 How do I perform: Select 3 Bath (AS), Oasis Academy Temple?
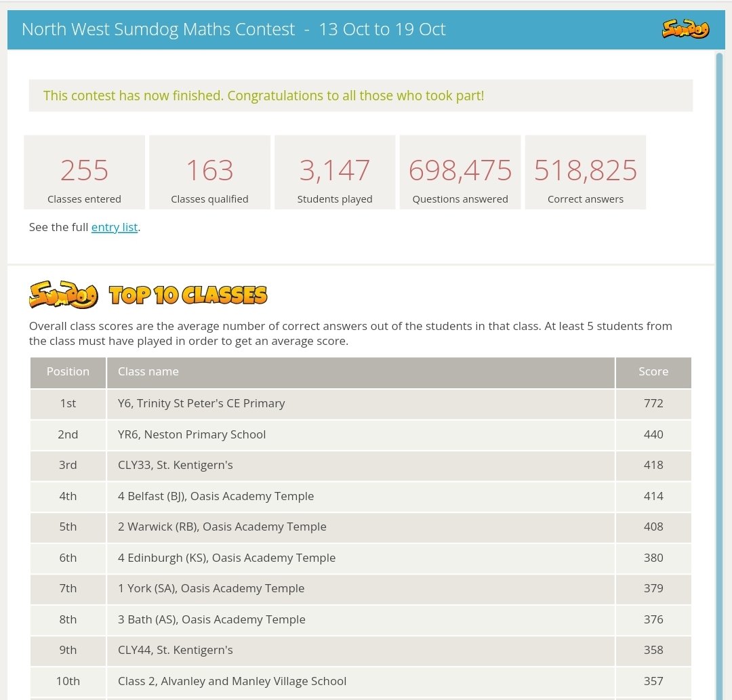click(211, 620)
